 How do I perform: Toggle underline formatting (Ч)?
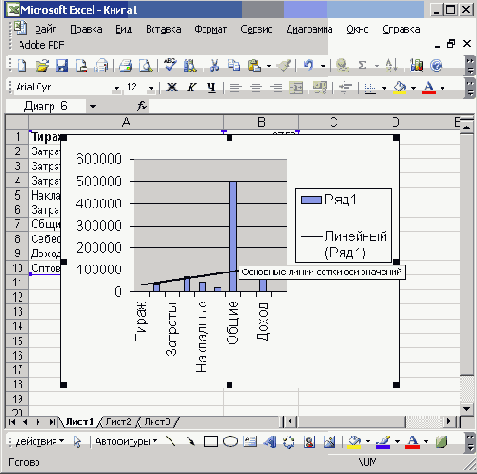[211, 87]
